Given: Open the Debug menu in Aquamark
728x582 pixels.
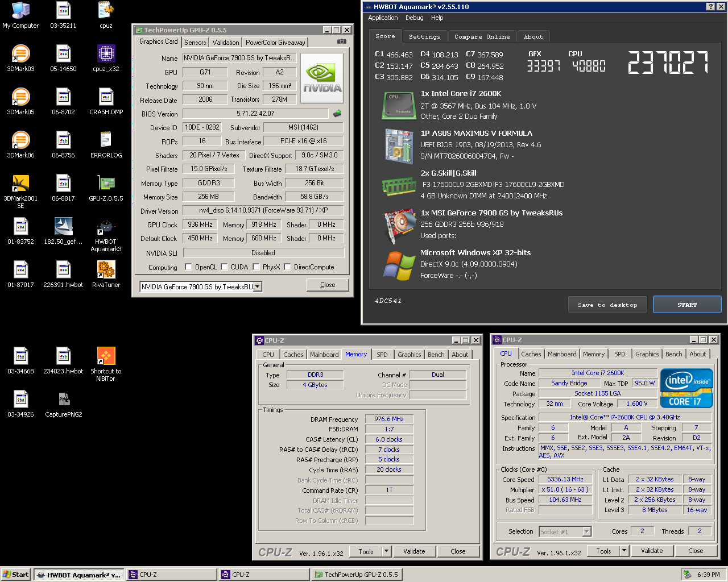Looking at the screenshot, I should click(x=414, y=18).
